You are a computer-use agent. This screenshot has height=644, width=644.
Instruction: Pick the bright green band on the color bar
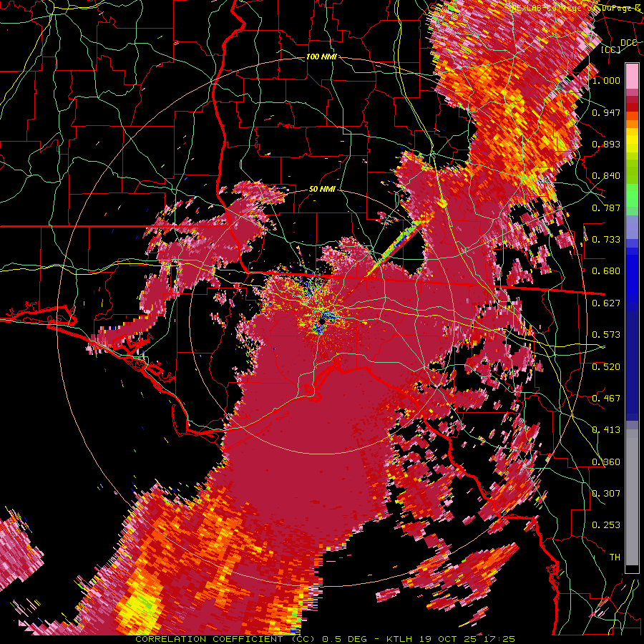[x=632, y=195]
